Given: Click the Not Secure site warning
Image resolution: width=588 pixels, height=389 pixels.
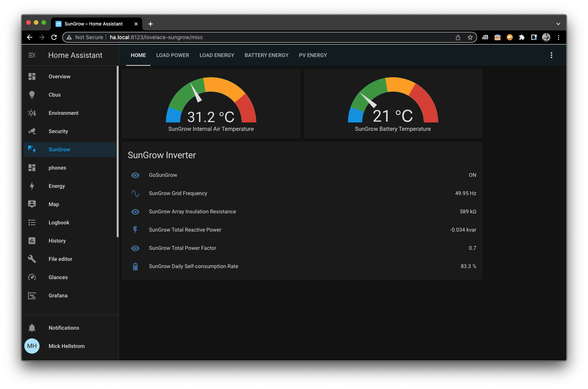Looking at the screenshot, I should [85, 37].
